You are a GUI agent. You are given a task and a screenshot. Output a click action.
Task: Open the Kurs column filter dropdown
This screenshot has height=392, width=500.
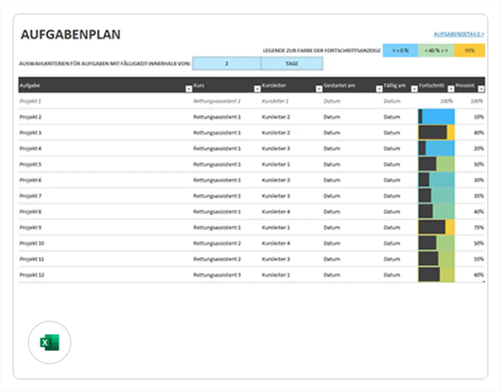tap(257, 89)
